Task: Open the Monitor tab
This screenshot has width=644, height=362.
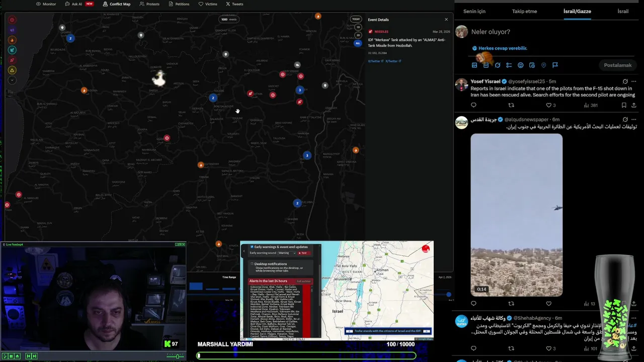Action: click(x=46, y=4)
